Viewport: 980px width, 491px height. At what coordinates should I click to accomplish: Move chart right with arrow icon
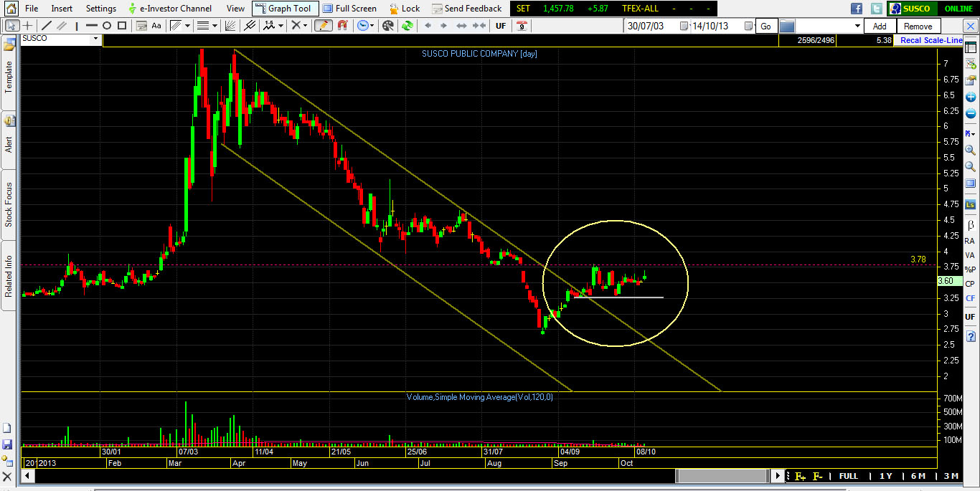coord(443,26)
